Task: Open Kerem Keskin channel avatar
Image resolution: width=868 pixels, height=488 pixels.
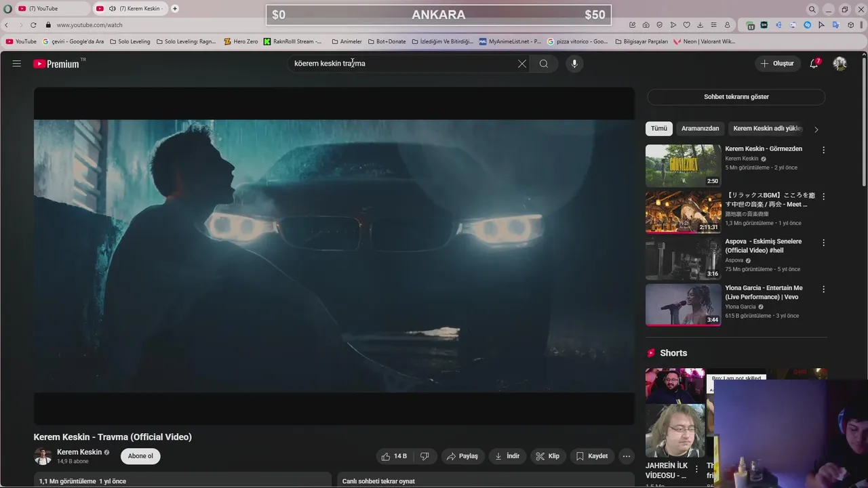Action: pyautogui.click(x=43, y=456)
